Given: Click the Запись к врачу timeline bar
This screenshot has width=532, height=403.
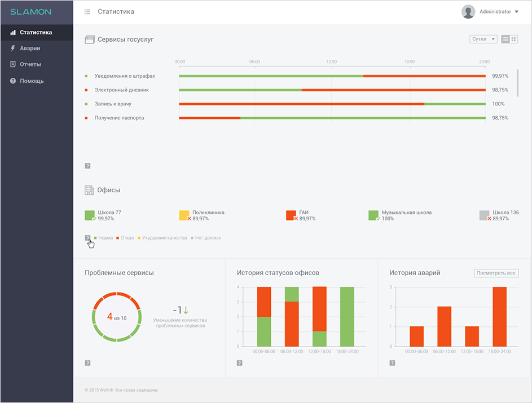Looking at the screenshot, I should [x=332, y=104].
